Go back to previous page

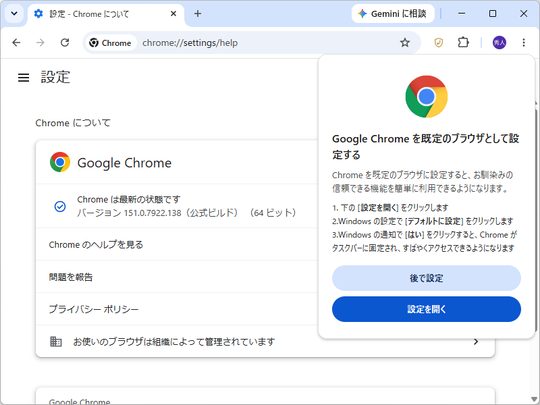coord(16,43)
